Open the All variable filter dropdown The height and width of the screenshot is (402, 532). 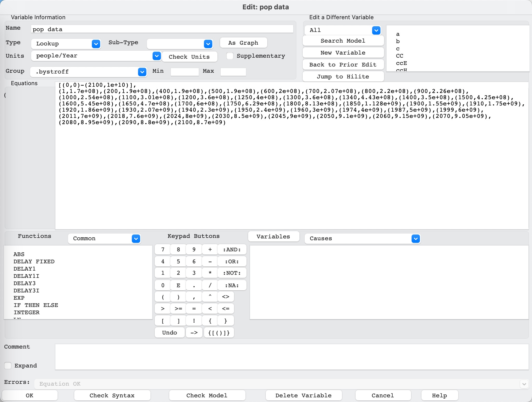(343, 30)
